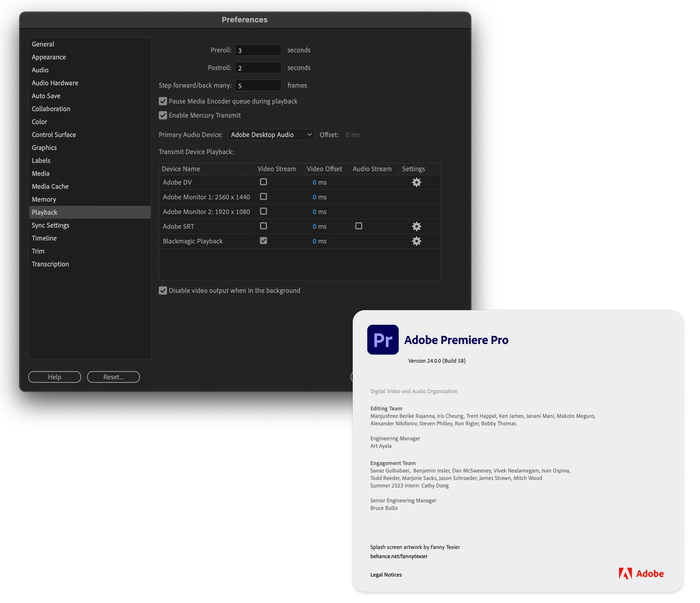This screenshot has width=700, height=603.
Task: Click the Audio Offset 0 ms value
Action: coord(352,135)
